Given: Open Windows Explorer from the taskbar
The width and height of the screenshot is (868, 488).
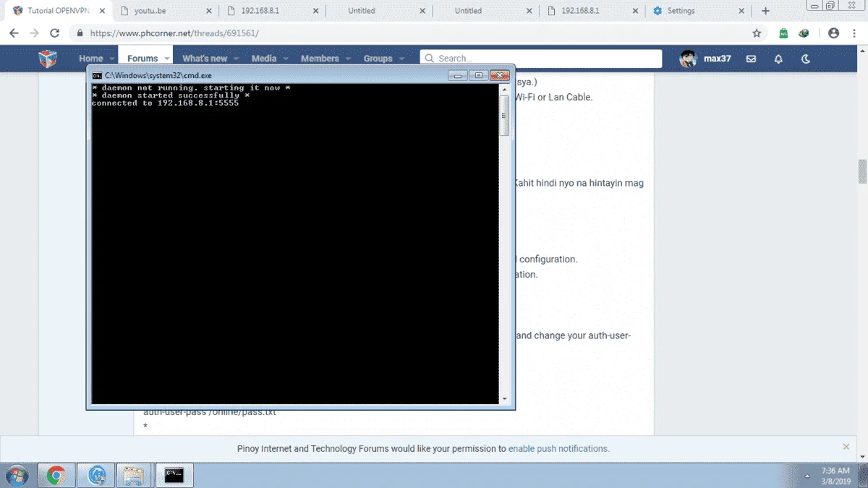Looking at the screenshot, I should [x=134, y=475].
